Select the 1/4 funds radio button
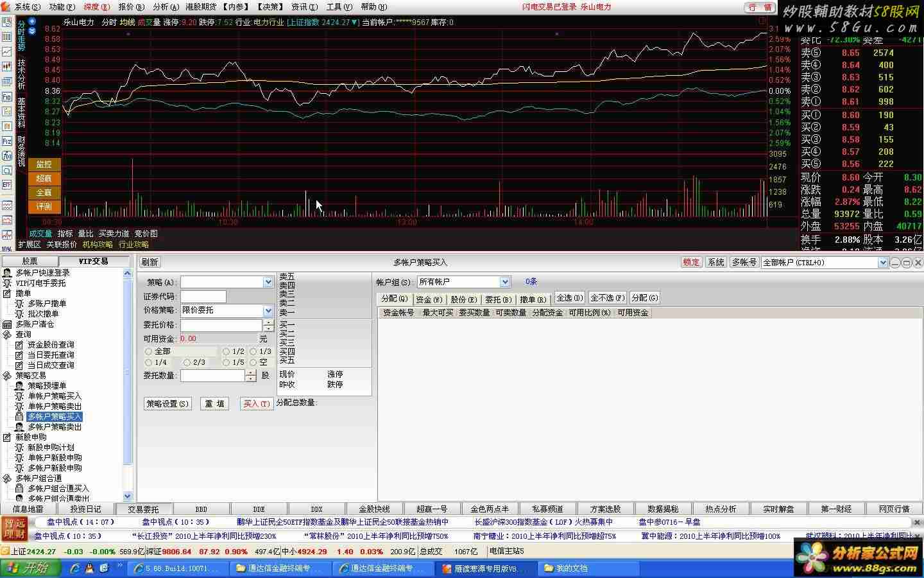924x578 pixels. click(x=148, y=363)
